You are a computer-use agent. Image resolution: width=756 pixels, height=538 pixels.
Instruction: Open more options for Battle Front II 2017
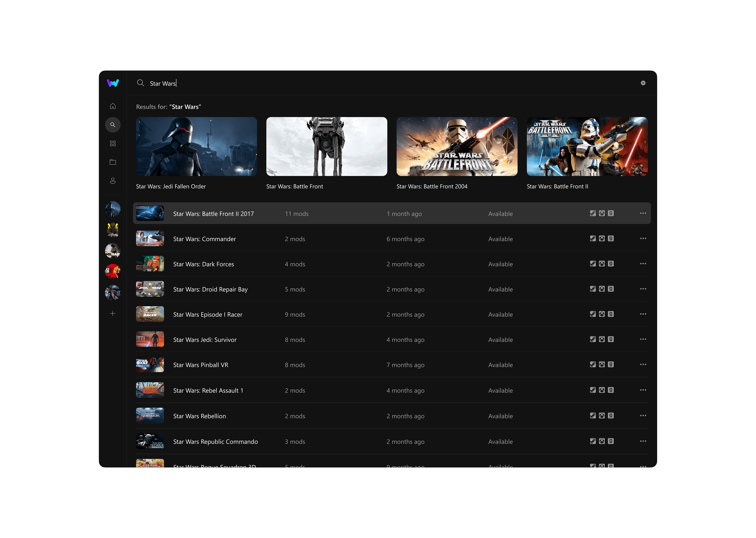click(643, 213)
